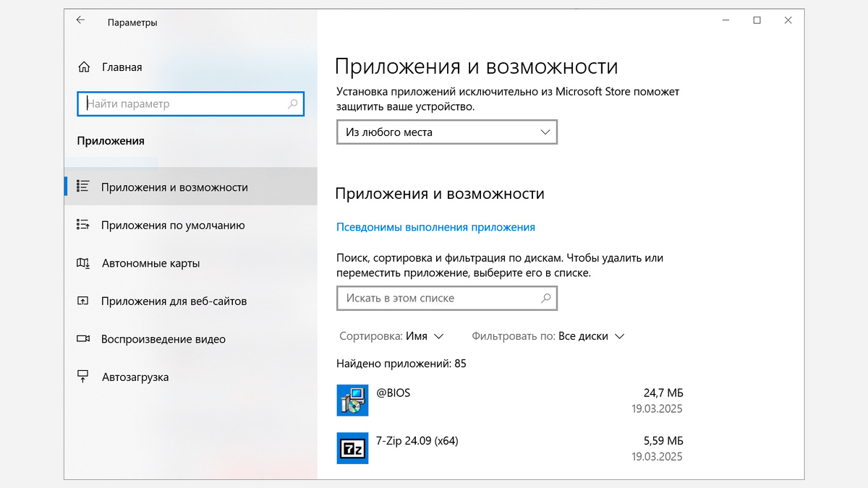The height and width of the screenshot is (488, 868).
Task: Click the Автозагрузка icon in the sidebar
Action: (82, 377)
